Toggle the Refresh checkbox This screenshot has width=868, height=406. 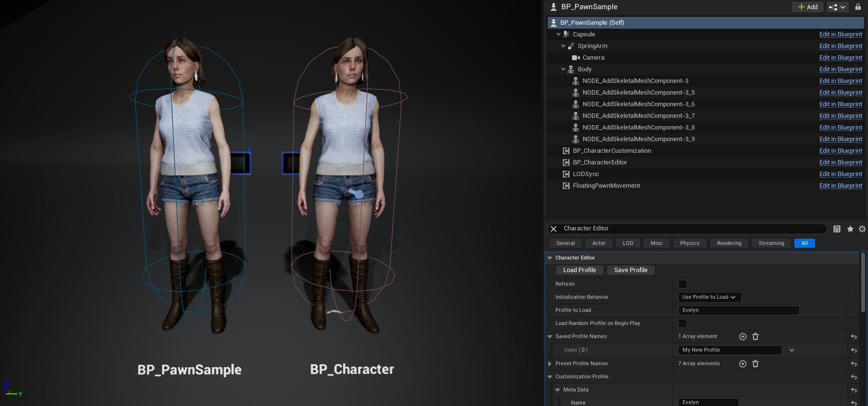tap(682, 284)
